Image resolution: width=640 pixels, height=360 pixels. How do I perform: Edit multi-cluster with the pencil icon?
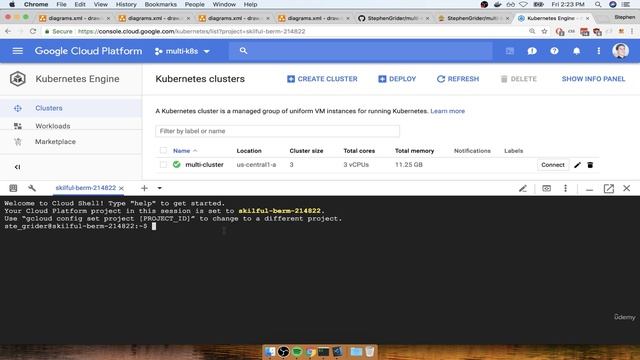pos(577,165)
